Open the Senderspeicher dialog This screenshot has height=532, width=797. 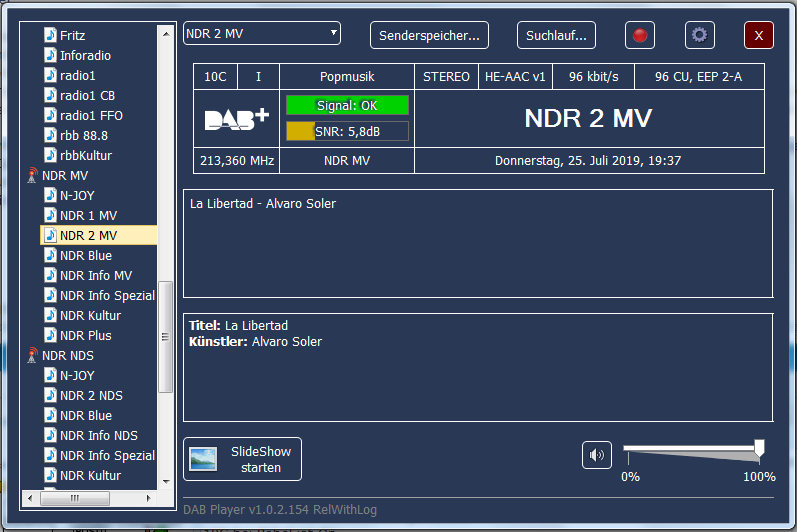coord(429,35)
